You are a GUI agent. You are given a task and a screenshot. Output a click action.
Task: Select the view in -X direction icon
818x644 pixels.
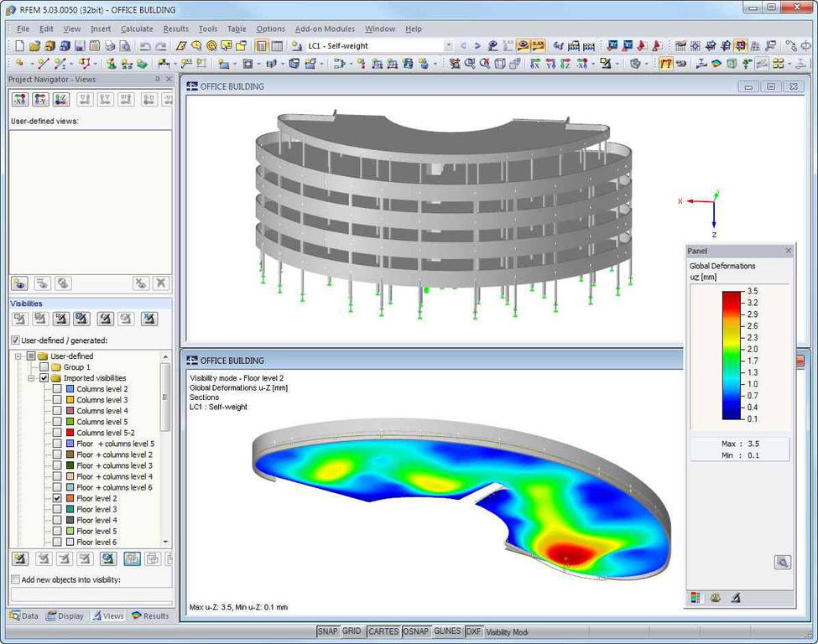pos(18,99)
